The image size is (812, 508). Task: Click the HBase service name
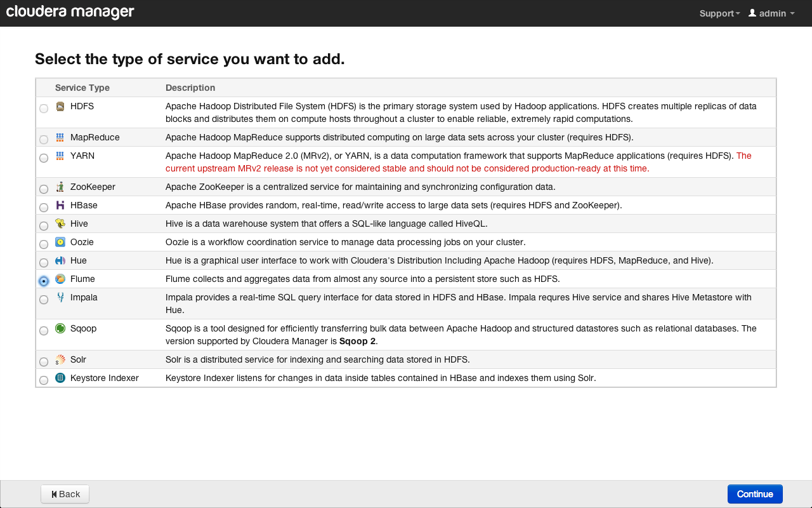pos(84,205)
